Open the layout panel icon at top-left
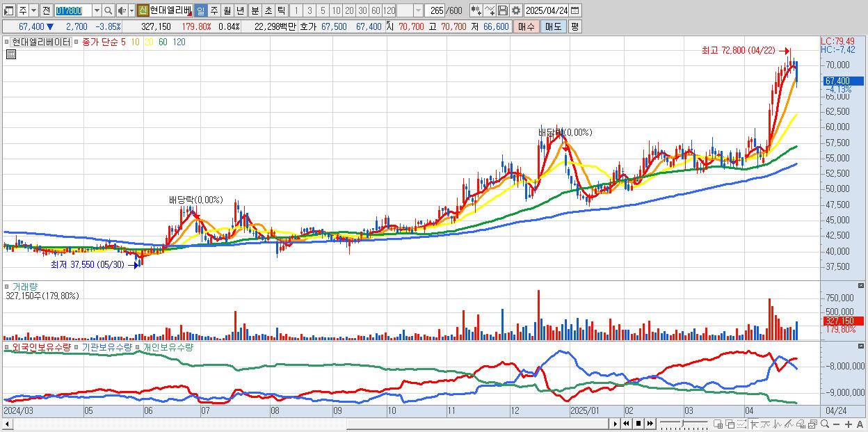The width and height of the screenshot is (868, 432). (9, 10)
